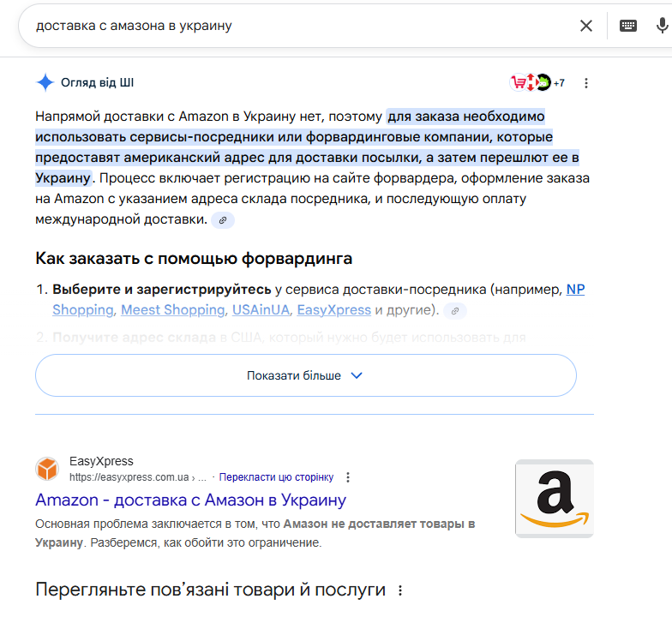The height and width of the screenshot is (617, 672).
Task: Open the three-dot menu for the EasyXpress result
Action: tap(348, 477)
